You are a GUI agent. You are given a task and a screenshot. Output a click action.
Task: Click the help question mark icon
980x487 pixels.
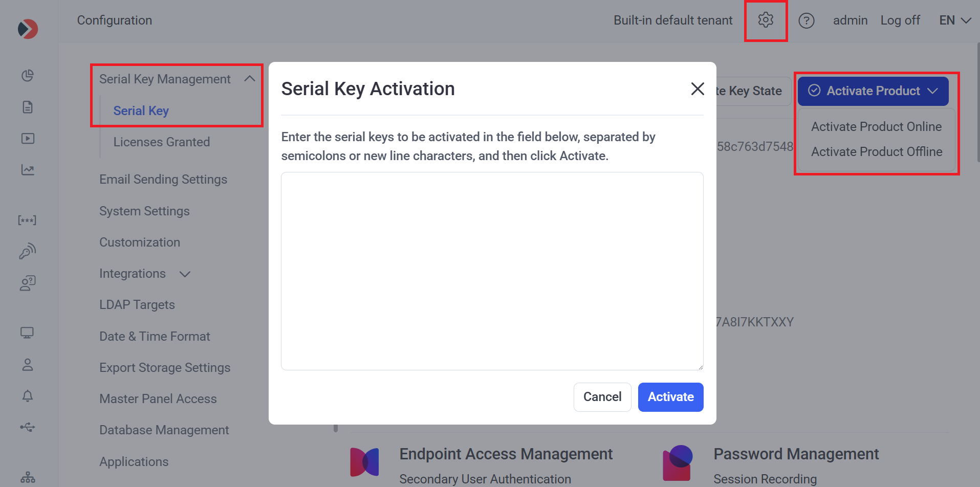pos(807,20)
